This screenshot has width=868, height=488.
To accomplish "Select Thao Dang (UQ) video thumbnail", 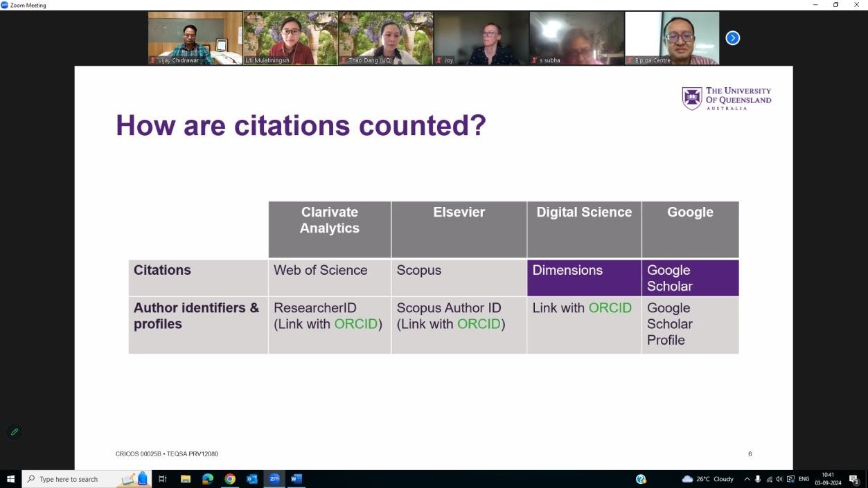I will coord(386,38).
